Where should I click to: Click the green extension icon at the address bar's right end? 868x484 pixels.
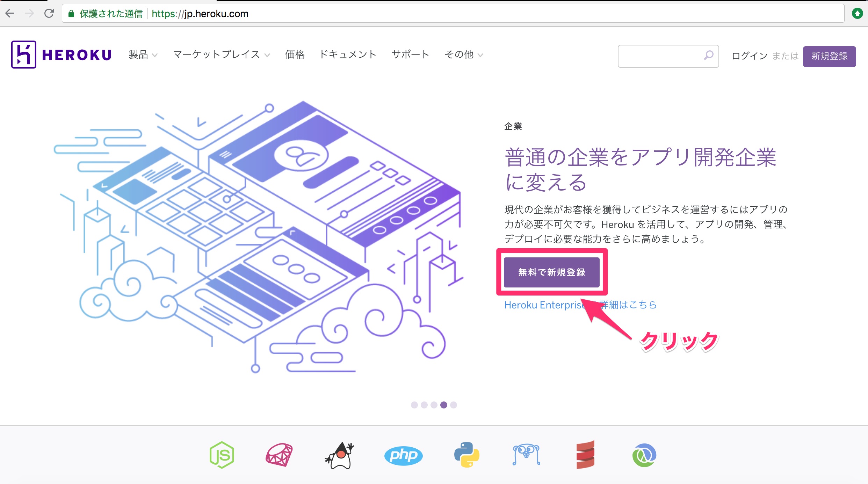[857, 14]
